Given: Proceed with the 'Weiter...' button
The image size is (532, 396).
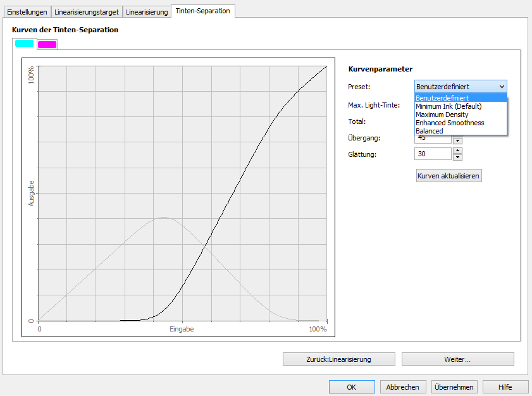Looking at the screenshot, I should point(457,359).
